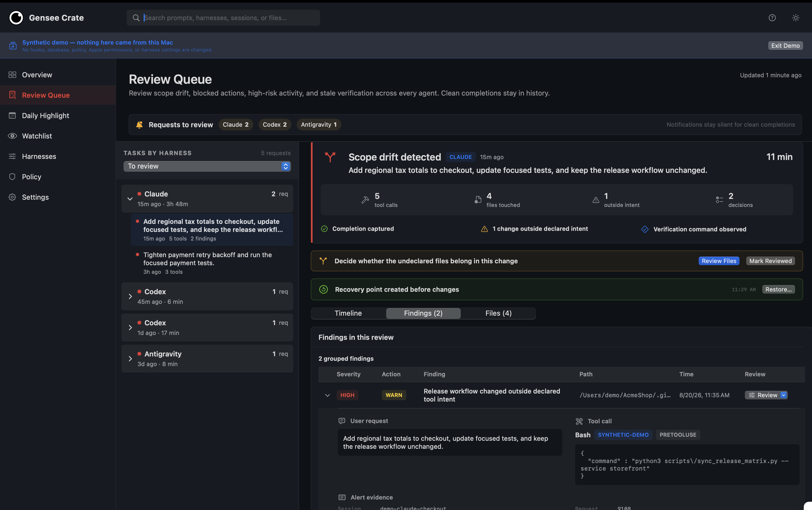812x510 pixels.
Task: Filter by the Antigravity 1 chip
Action: (319, 124)
